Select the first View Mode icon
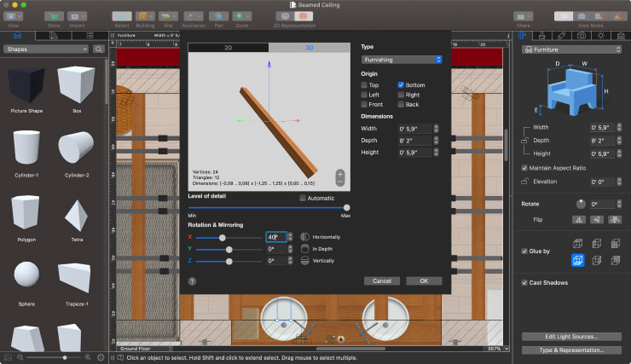631x364 pixels. point(564,16)
